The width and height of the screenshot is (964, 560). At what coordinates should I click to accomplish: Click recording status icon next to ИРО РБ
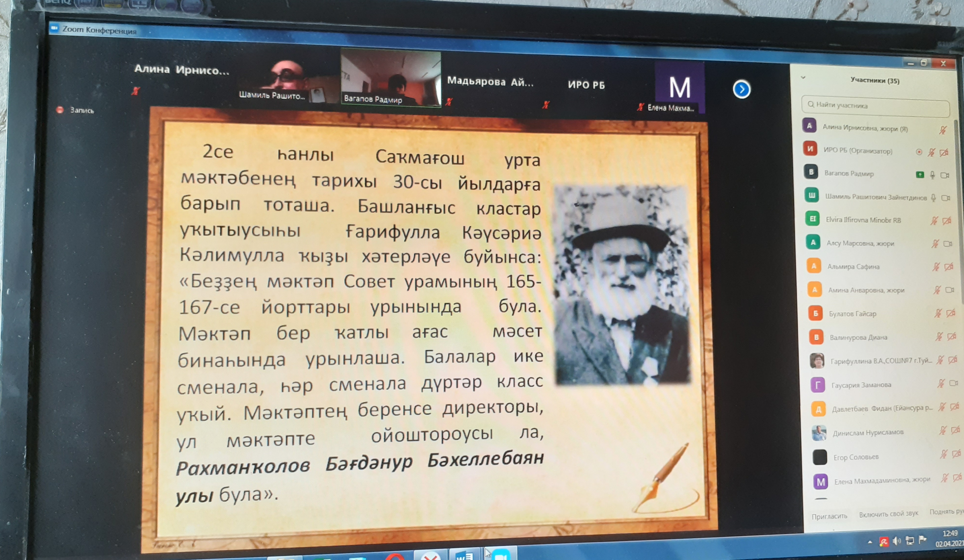[x=919, y=152]
